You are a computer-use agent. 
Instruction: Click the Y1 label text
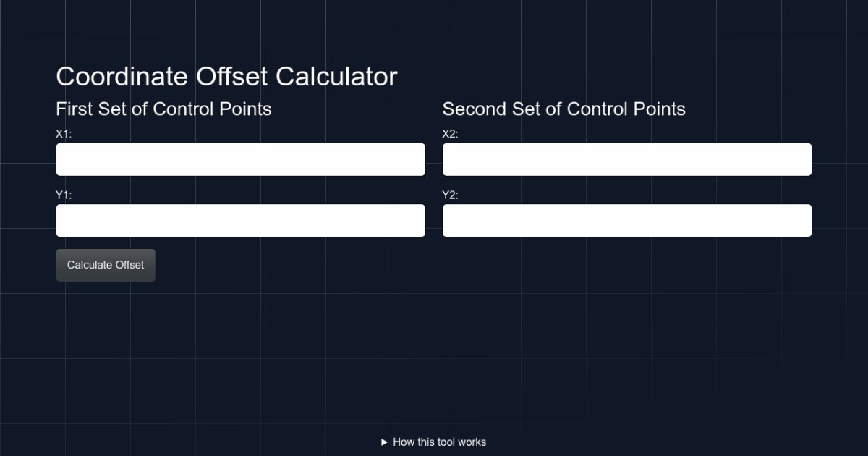64,195
